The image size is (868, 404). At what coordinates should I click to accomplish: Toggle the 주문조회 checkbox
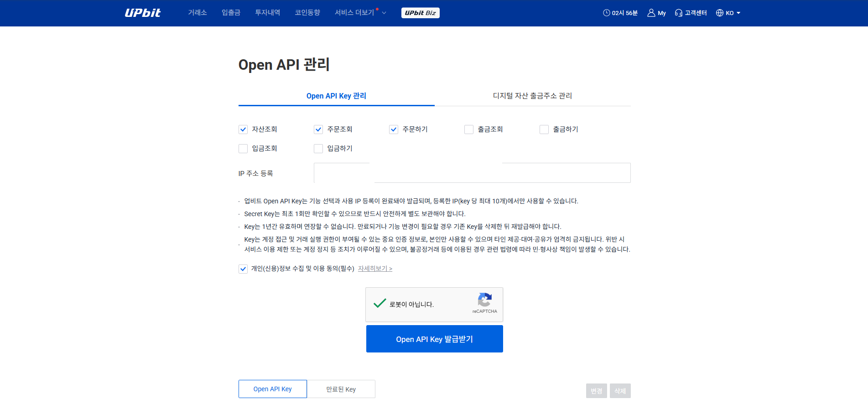click(318, 129)
